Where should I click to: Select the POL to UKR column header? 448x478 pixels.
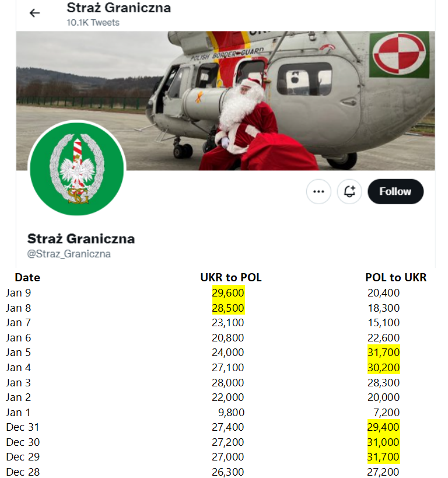395,277
